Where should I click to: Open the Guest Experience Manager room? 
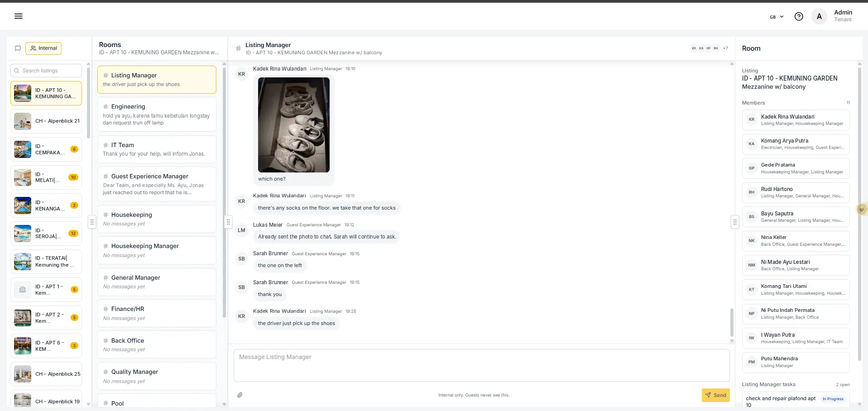tap(157, 184)
